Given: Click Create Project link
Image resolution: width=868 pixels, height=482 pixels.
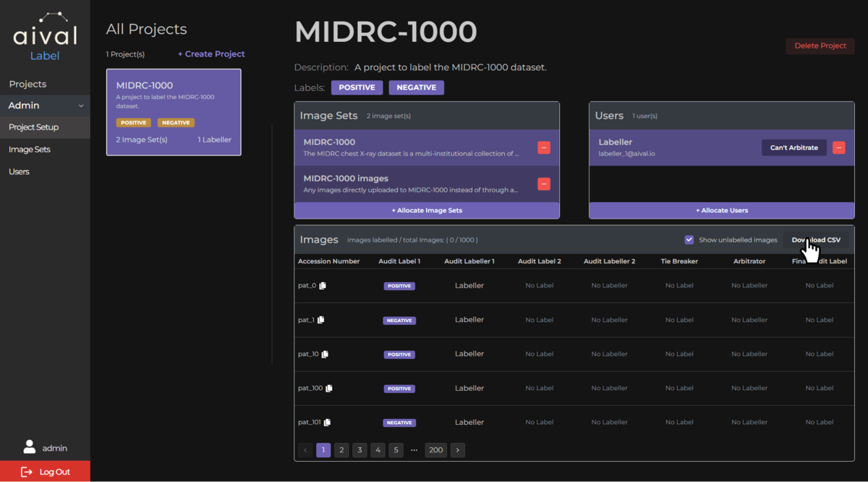Looking at the screenshot, I should tap(211, 54).
